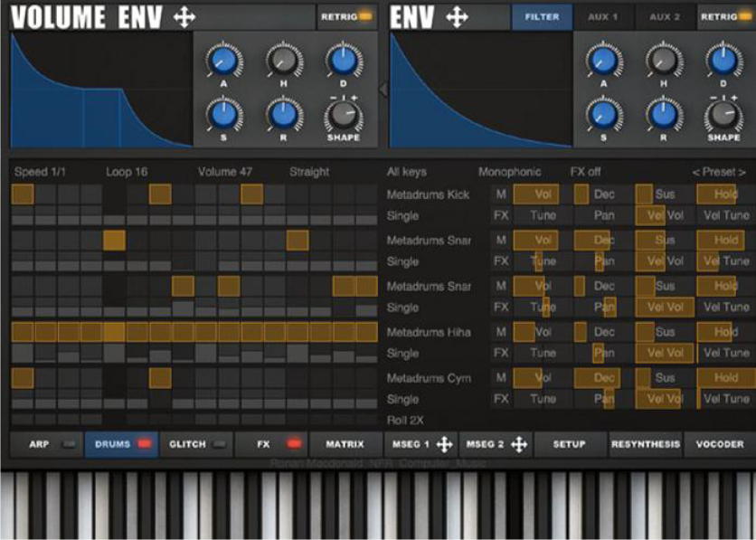Open the Speed 1/1 setting

(41, 172)
